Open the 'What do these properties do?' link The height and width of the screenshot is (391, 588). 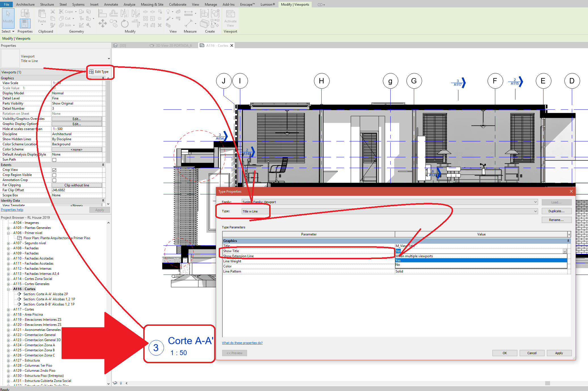[242, 343]
